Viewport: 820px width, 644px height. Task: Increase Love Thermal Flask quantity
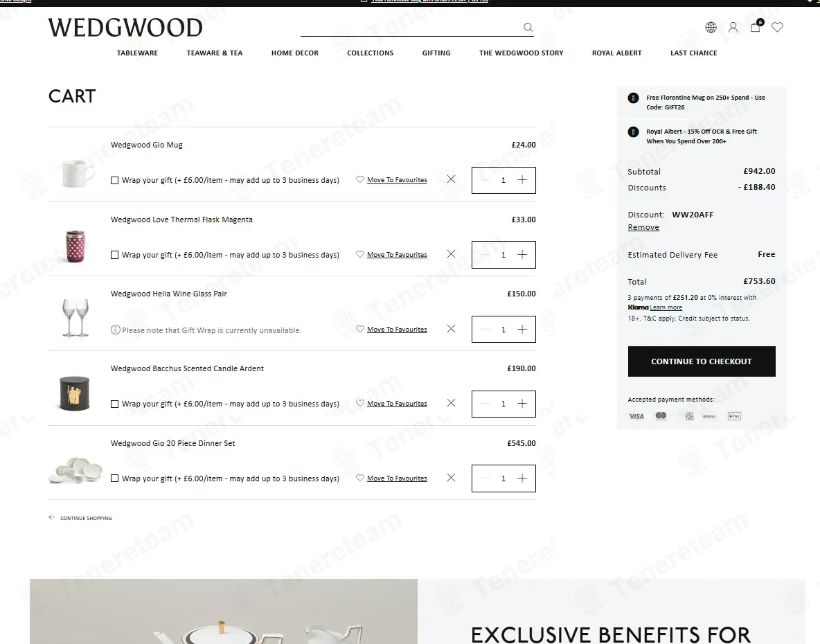coord(522,255)
